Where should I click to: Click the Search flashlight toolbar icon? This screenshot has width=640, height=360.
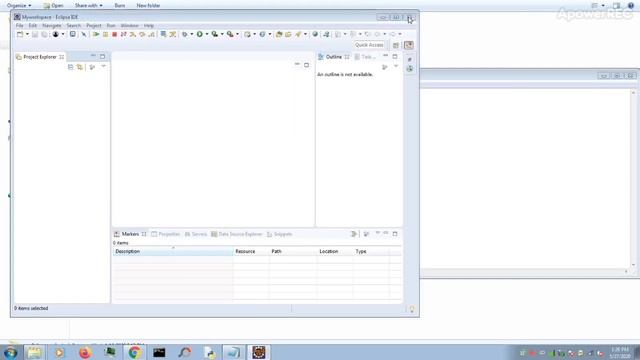(298, 34)
